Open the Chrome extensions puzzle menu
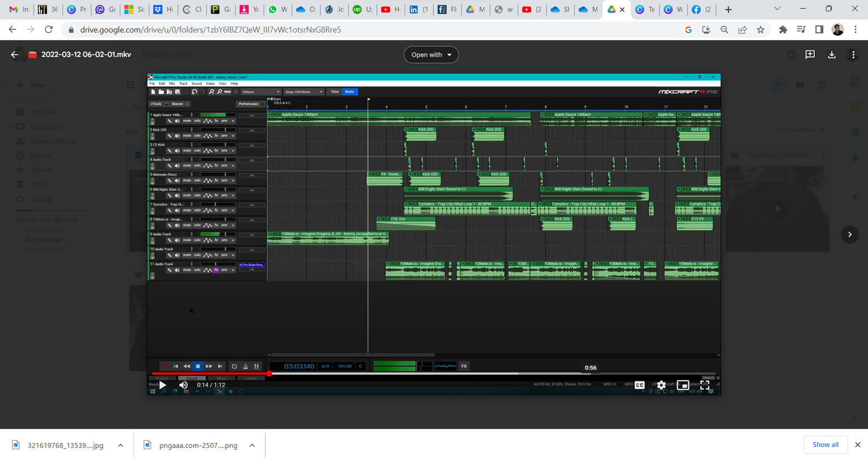This screenshot has width=868, height=461. coord(783,30)
